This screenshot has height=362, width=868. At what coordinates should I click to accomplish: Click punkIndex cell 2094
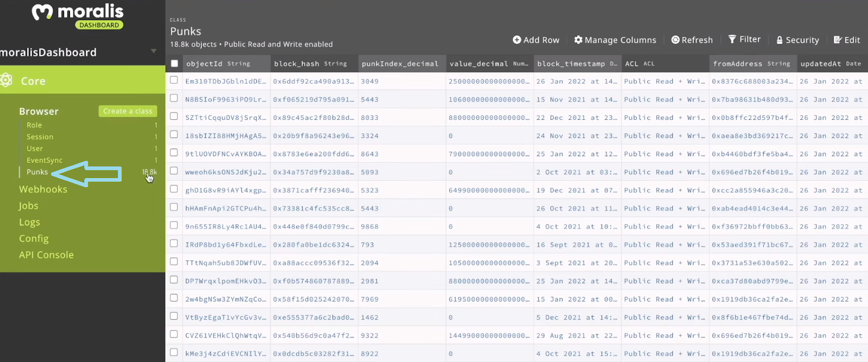(x=403, y=263)
